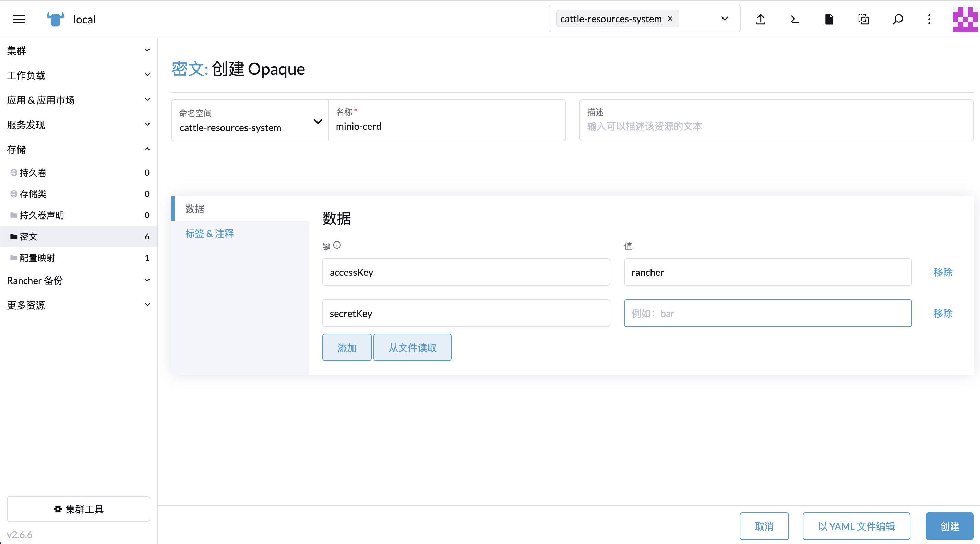Viewport: 980px width, 544px height.
Task: Click the download kubeconfig file icon
Action: pos(829,19)
